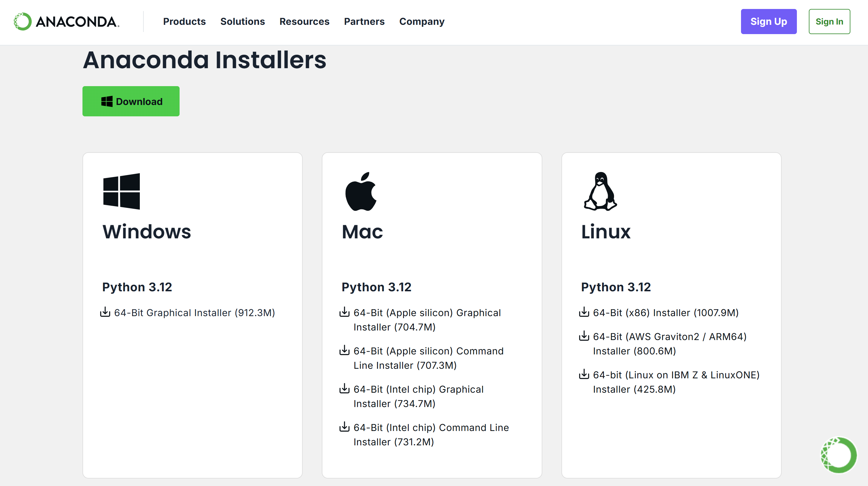868x486 pixels.
Task: Open the Anaconda chat widget icon
Action: (838, 455)
